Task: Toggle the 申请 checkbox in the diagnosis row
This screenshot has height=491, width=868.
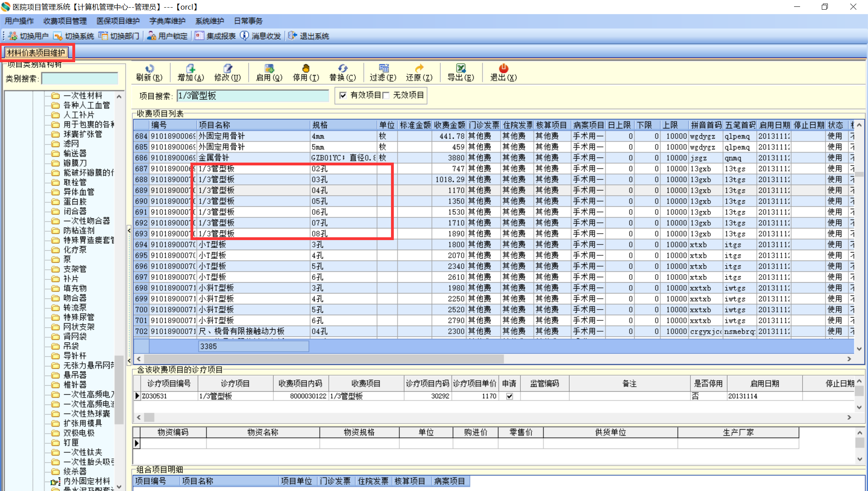Action: click(x=510, y=396)
